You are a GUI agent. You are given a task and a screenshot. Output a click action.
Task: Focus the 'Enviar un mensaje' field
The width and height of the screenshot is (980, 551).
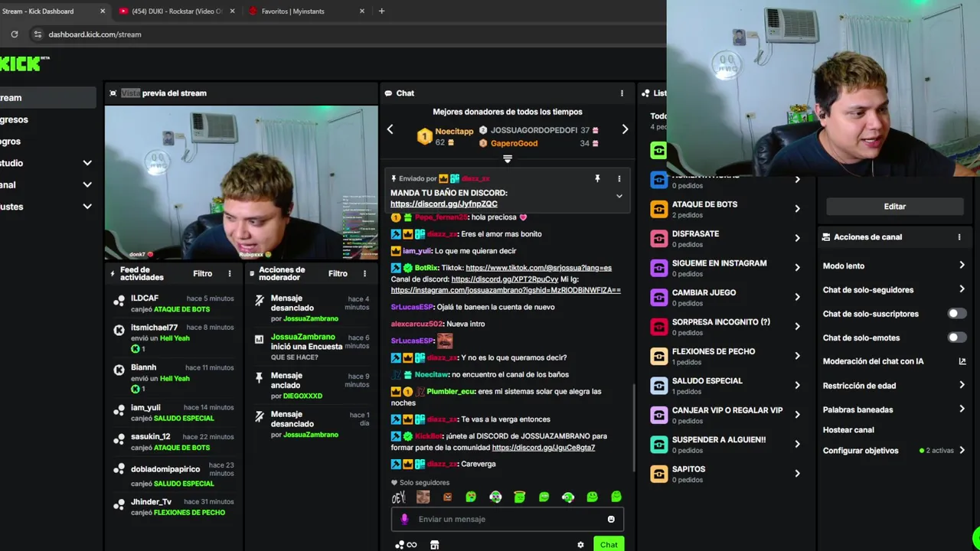[x=509, y=519]
